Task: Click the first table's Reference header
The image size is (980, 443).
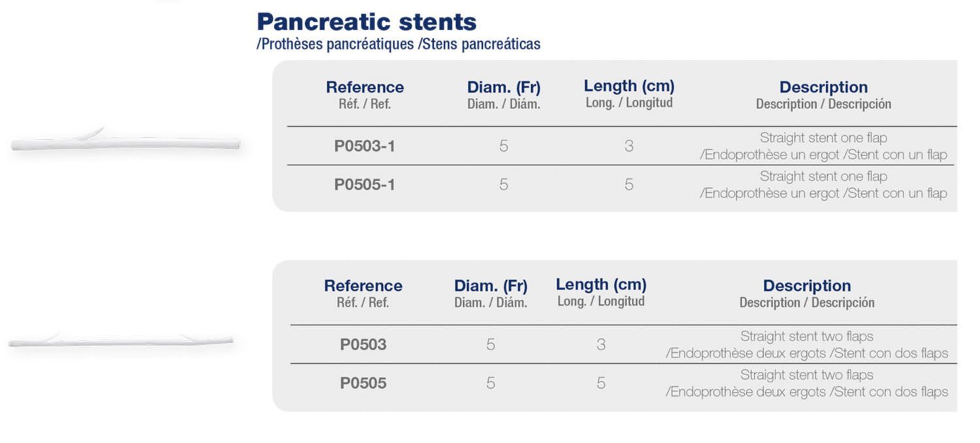Action: (365, 87)
